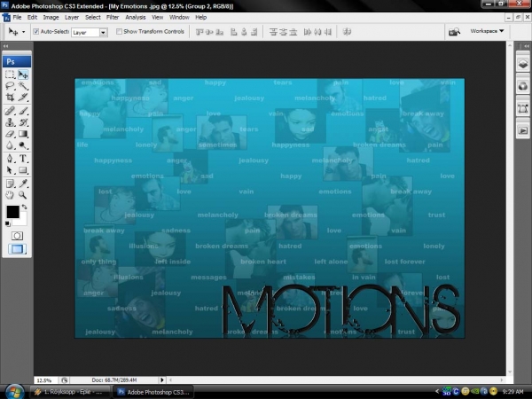The width and height of the screenshot is (532, 399).
Task: Select the Healing Brush tool
Action: point(10,111)
